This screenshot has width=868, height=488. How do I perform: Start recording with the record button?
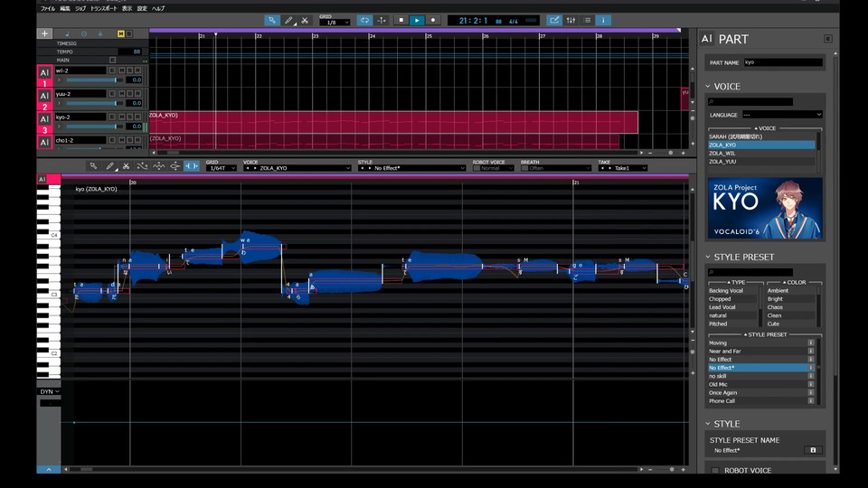[x=433, y=21]
